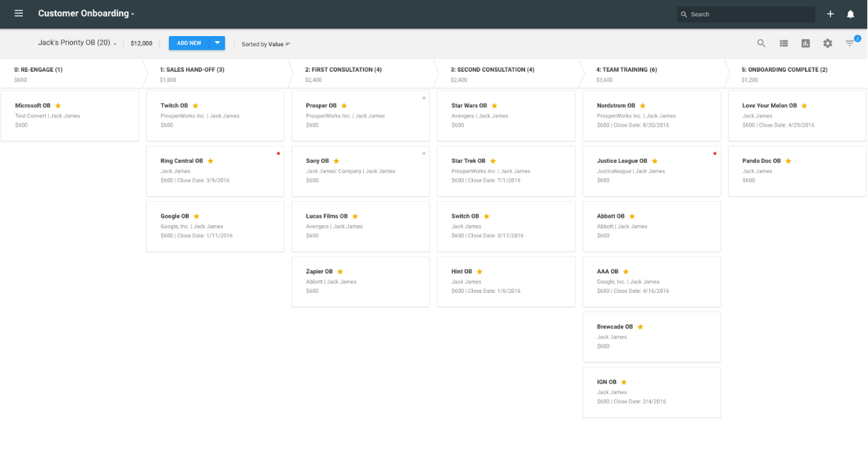
Task: Click star on Justice League OB card
Action: point(654,161)
